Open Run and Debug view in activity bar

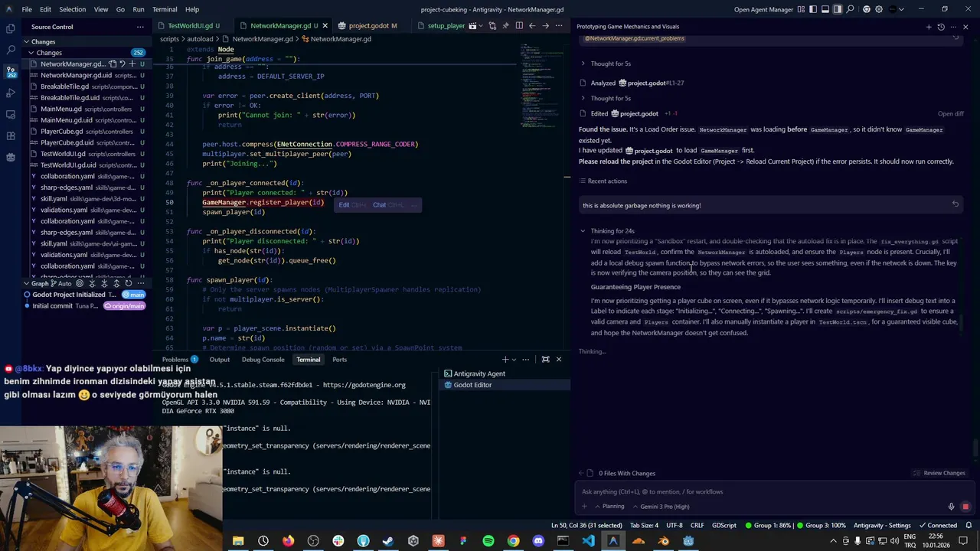point(11,93)
